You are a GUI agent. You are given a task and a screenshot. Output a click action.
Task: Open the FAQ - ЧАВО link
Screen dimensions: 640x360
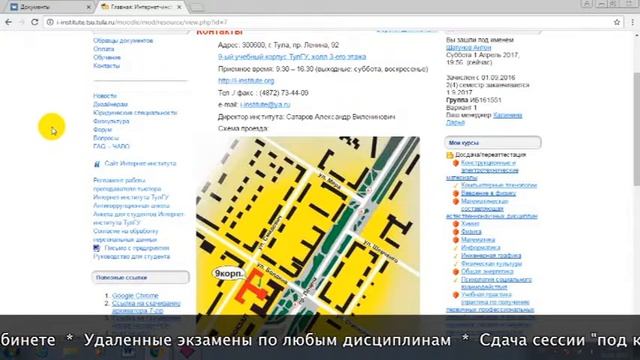pyautogui.click(x=111, y=146)
